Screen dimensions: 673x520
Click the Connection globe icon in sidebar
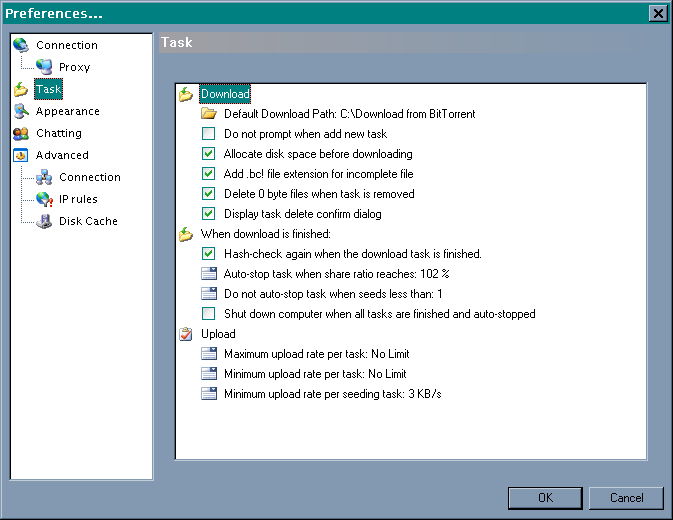(20, 45)
